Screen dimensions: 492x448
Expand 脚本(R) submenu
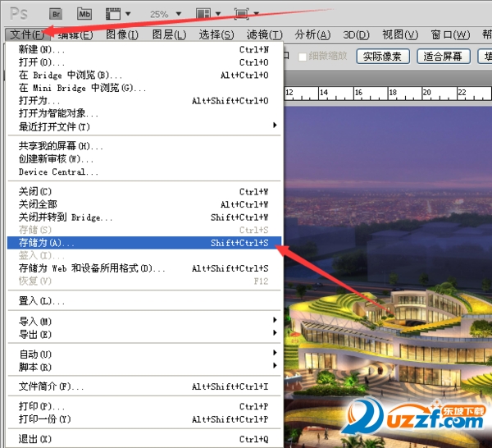144,367
